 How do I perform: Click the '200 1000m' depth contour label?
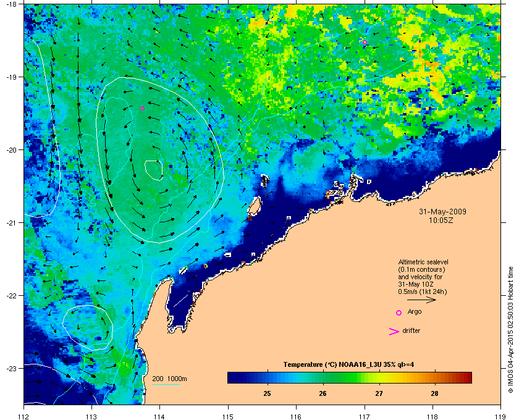(x=169, y=379)
